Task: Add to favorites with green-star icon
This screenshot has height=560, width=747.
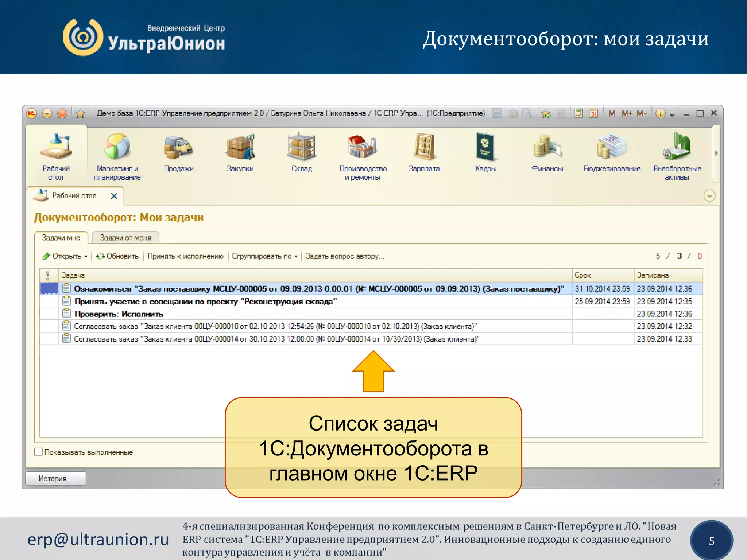Action: click(546, 113)
